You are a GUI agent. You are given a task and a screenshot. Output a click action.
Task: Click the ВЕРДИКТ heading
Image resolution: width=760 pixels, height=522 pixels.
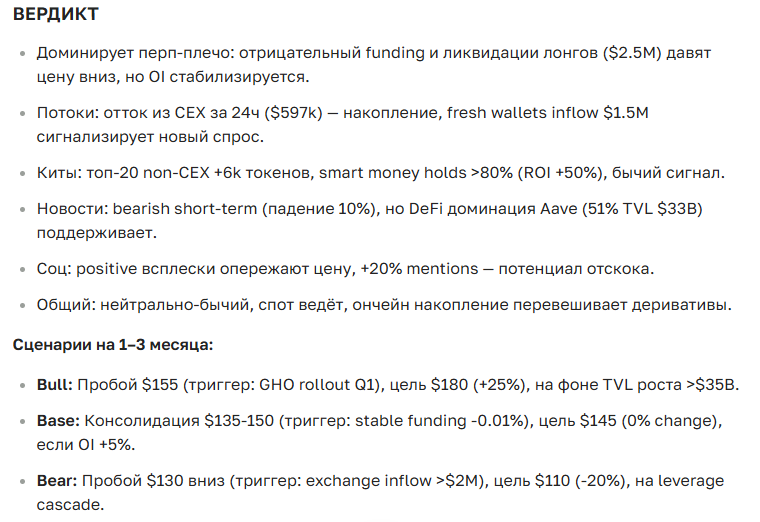(x=55, y=17)
